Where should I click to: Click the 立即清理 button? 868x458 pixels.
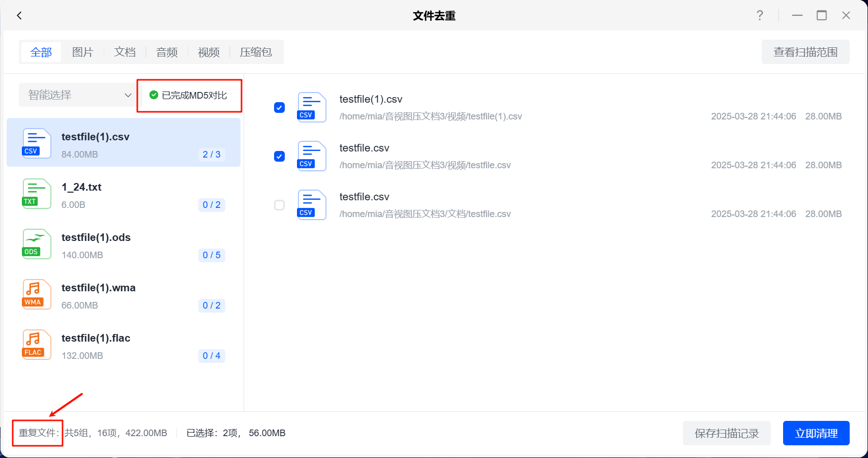coord(816,433)
